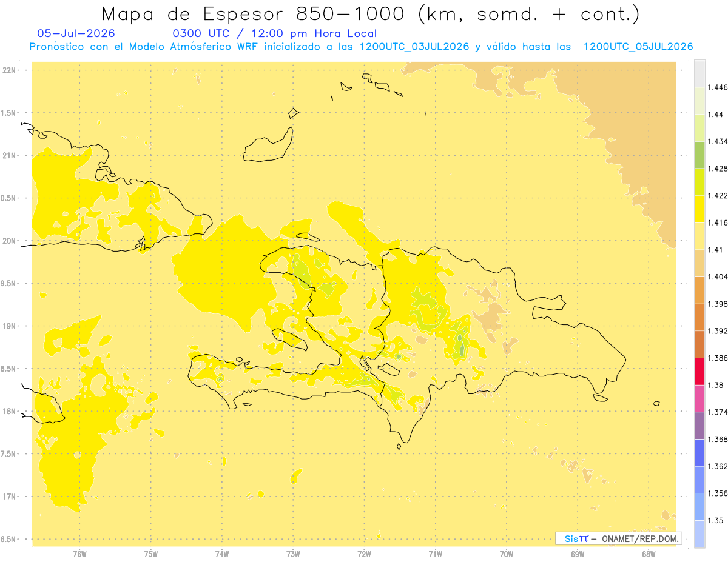Click the time label '0300 UTC / 12:00 pm Hora Local'
728x562 pixels.
pos(274,33)
